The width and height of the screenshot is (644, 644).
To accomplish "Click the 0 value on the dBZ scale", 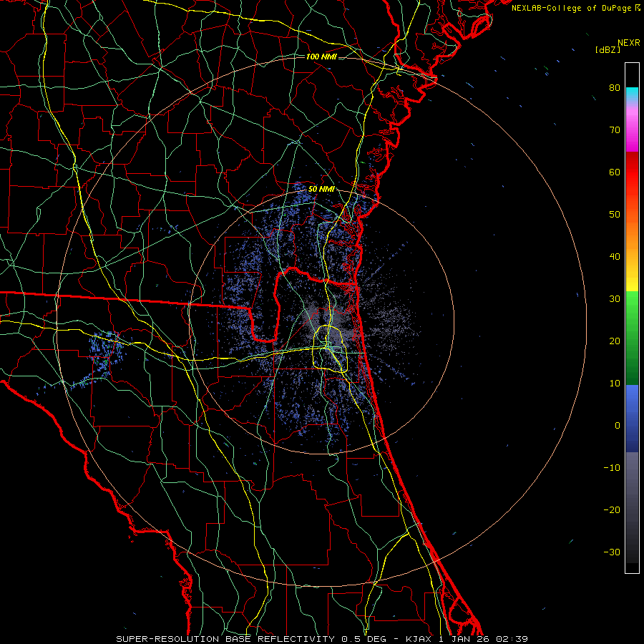I will (x=618, y=426).
